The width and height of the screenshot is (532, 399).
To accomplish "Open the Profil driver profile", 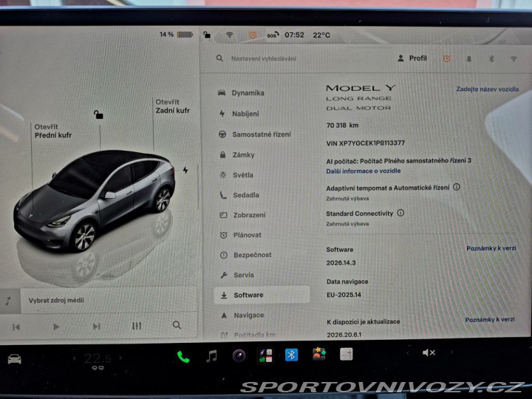I will [x=412, y=58].
